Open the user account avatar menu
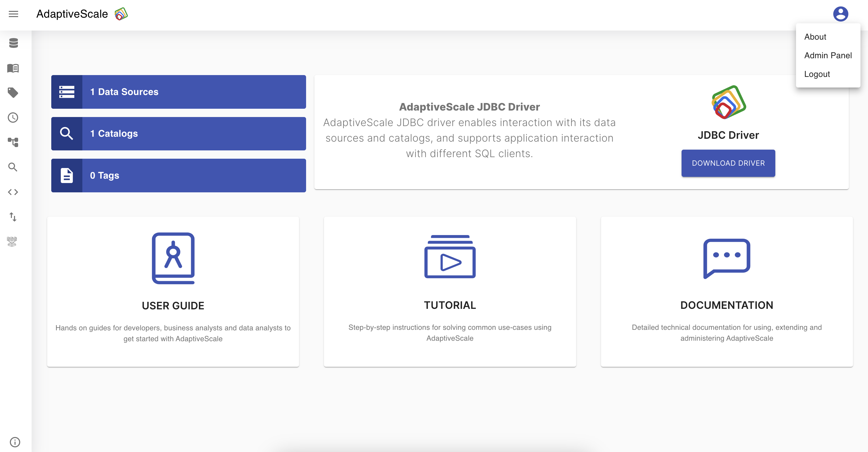This screenshot has height=452, width=868. [841, 14]
